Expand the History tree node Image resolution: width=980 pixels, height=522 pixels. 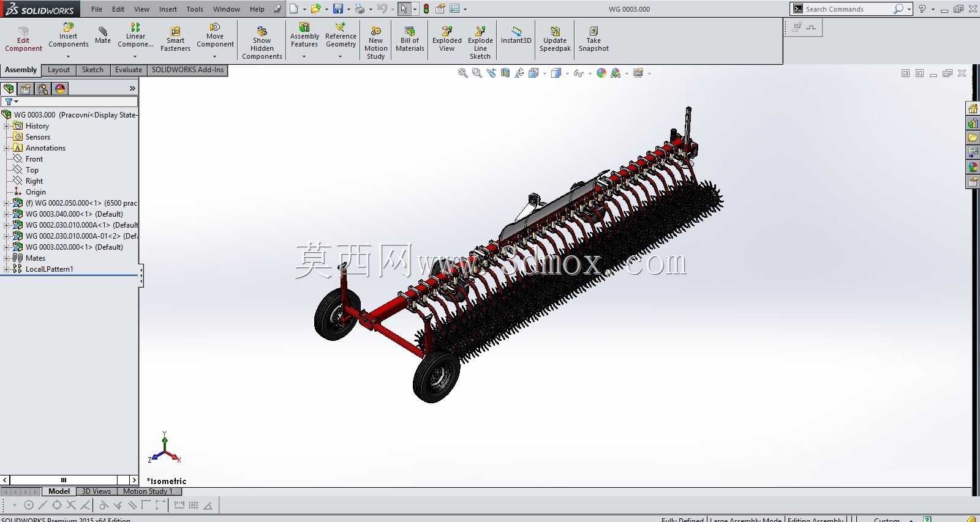(x=7, y=126)
